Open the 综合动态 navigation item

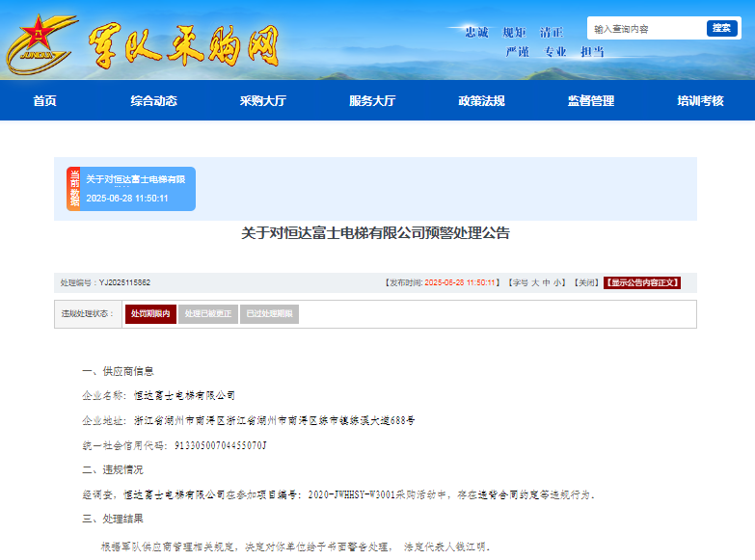click(x=153, y=100)
